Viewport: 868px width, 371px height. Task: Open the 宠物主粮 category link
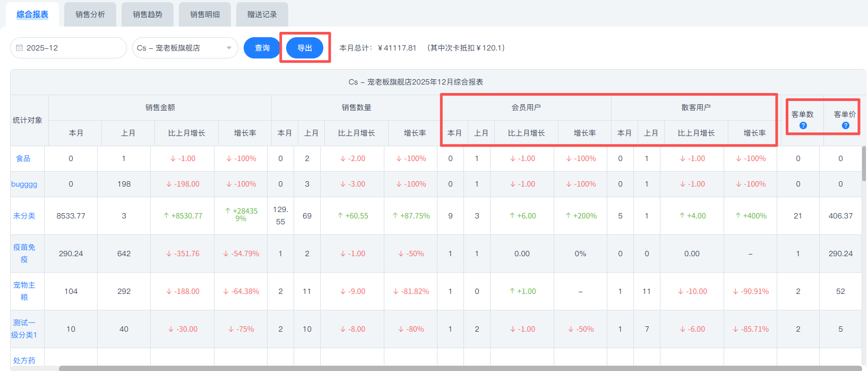pyautogui.click(x=24, y=291)
